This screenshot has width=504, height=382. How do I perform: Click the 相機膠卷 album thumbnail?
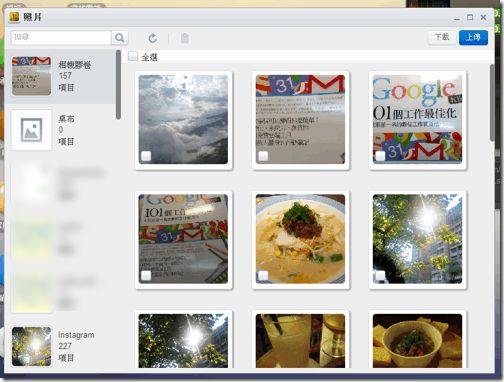click(32, 76)
